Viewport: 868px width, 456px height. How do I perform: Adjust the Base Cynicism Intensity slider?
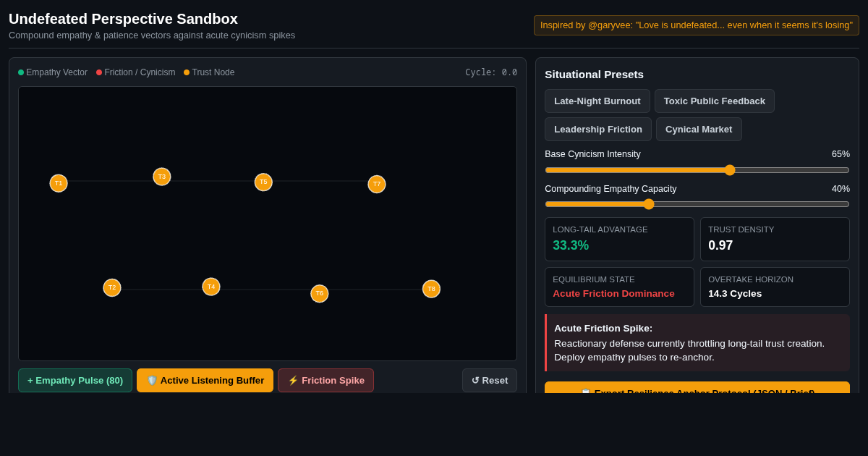pyautogui.click(x=697, y=170)
